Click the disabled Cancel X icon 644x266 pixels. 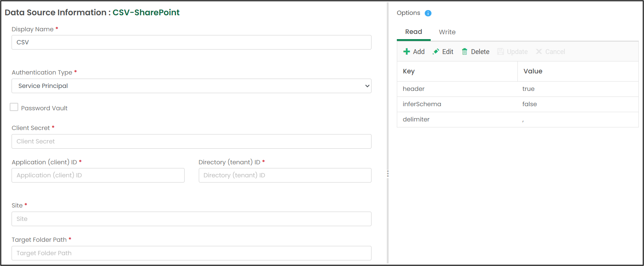(x=539, y=51)
